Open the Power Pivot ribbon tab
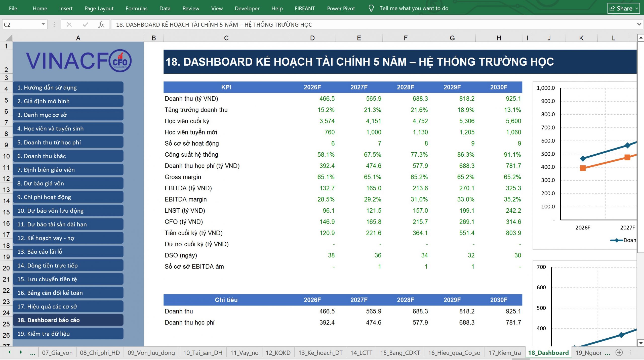 pos(341,8)
